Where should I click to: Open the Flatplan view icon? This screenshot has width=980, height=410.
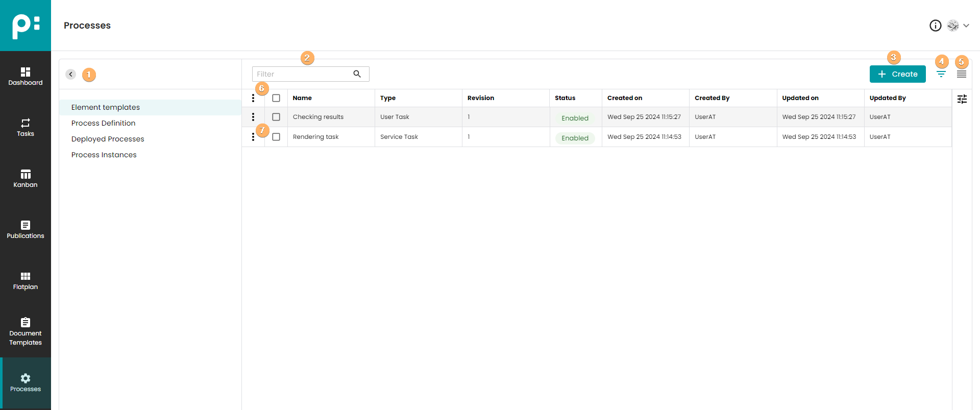(26, 280)
